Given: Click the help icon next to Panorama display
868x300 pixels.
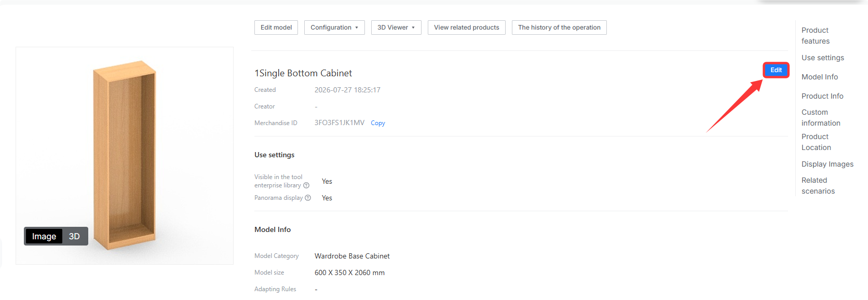Looking at the screenshot, I should (308, 198).
